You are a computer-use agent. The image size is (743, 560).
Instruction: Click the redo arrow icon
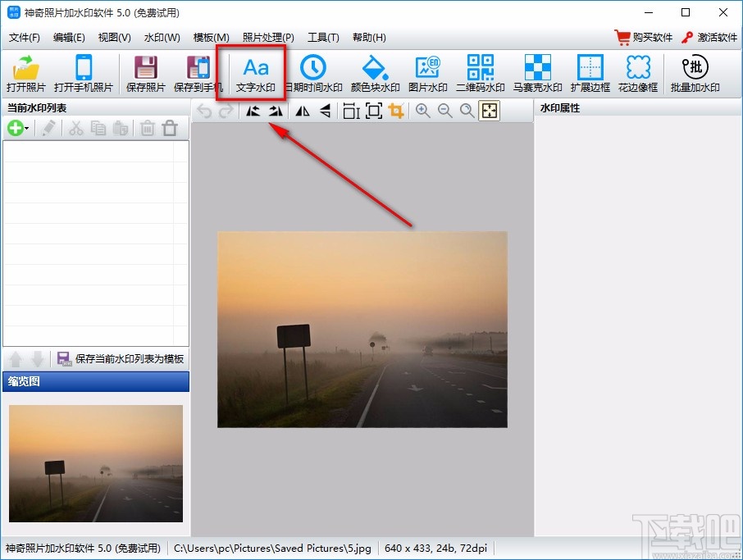[226, 111]
